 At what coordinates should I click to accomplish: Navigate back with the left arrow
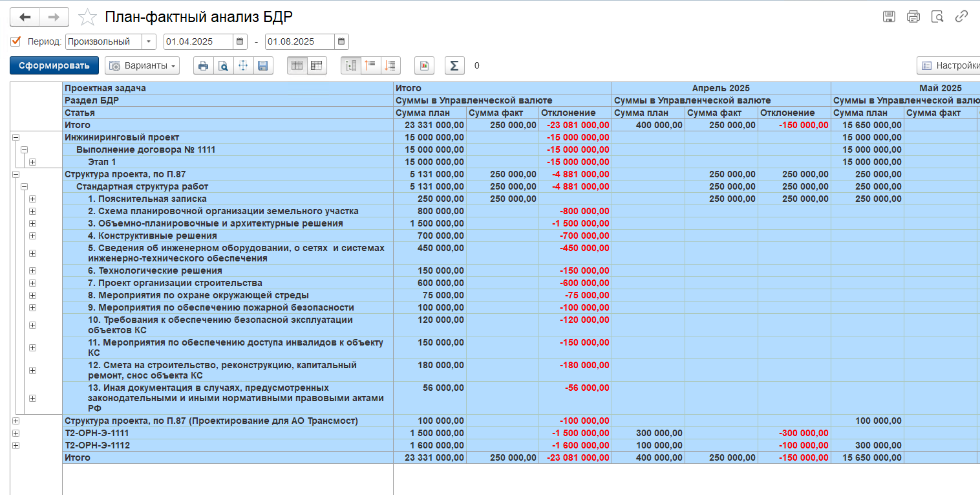click(x=25, y=17)
